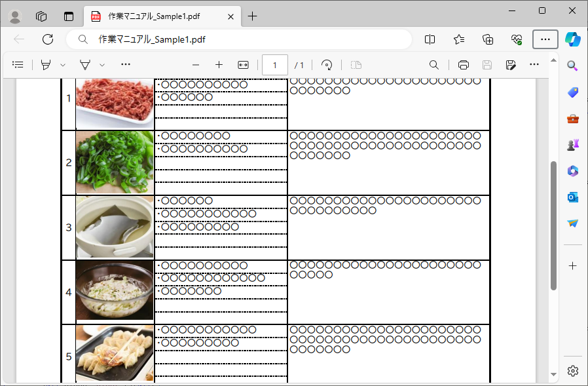Click the Save As icon
The width and height of the screenshot is (588, 386).
(511, 65)
